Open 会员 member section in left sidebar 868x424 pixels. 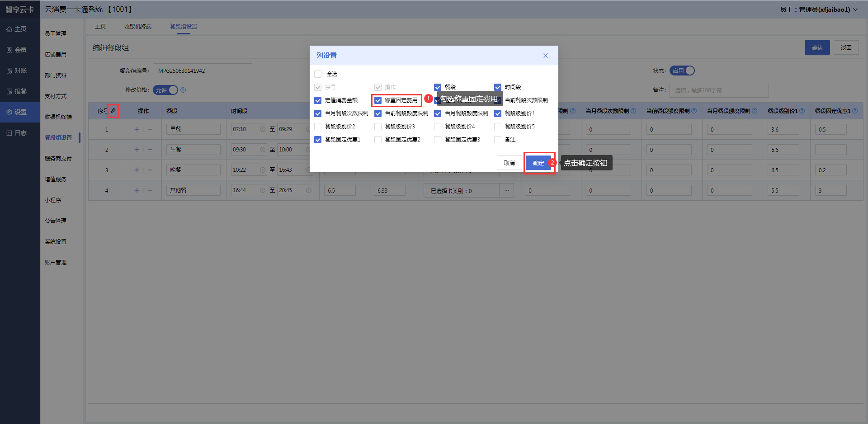(17, 50)
